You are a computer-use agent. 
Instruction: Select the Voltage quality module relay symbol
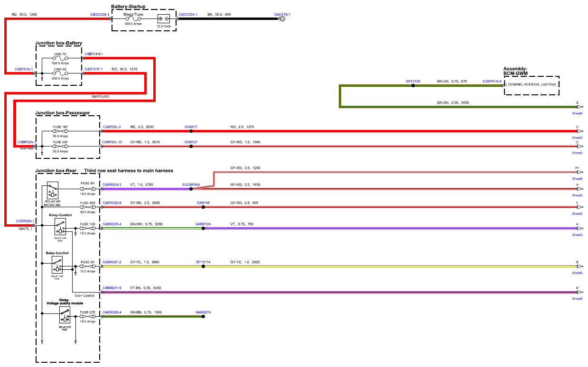tap(65, 315)
